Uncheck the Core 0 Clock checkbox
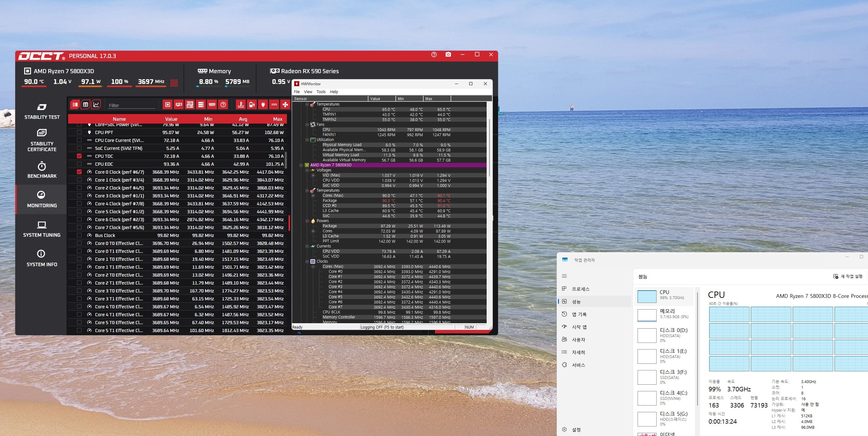 click(79, 172)
